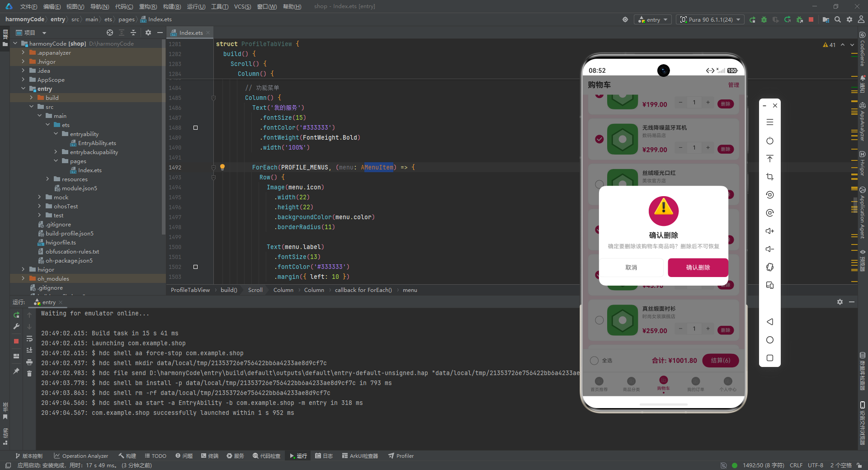
Task: Open Search Everywhere magnifier in the top toolbar
Action: (x=838, y=19)
